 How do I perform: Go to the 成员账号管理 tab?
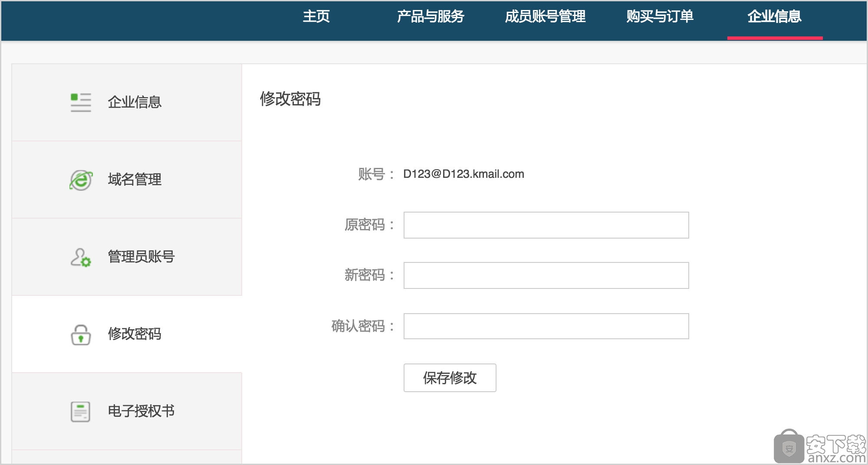point(545,16)
